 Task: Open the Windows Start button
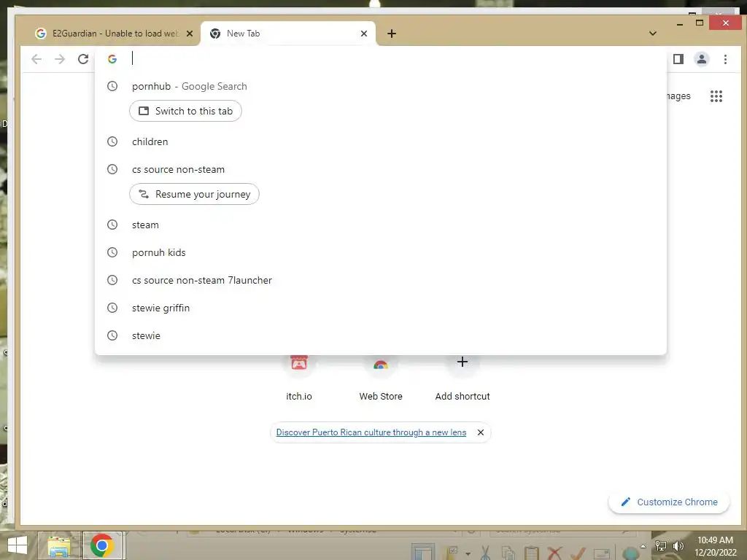point(18,545)
